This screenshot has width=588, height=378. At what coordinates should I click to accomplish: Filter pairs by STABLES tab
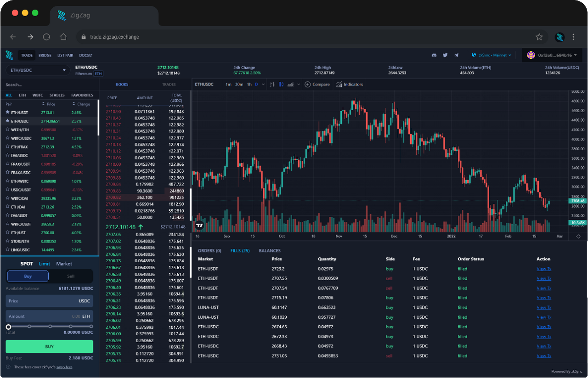pyautogui.click(x=57, y=95)
